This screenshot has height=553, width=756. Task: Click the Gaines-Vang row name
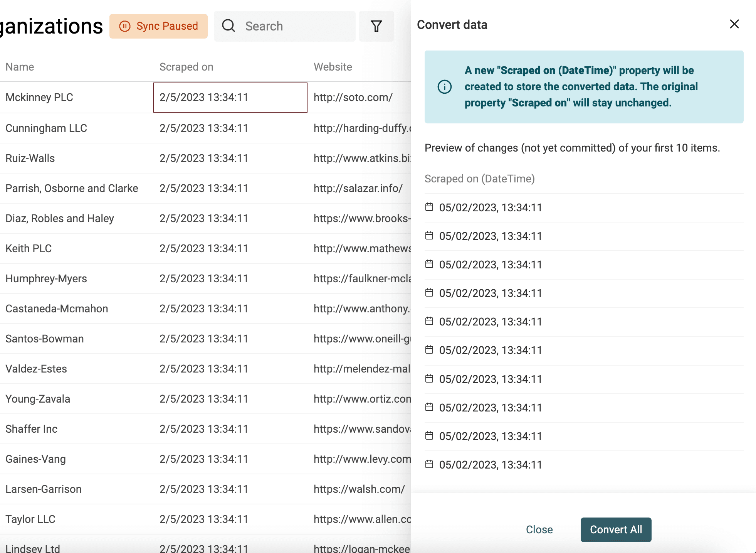[35, 459]
